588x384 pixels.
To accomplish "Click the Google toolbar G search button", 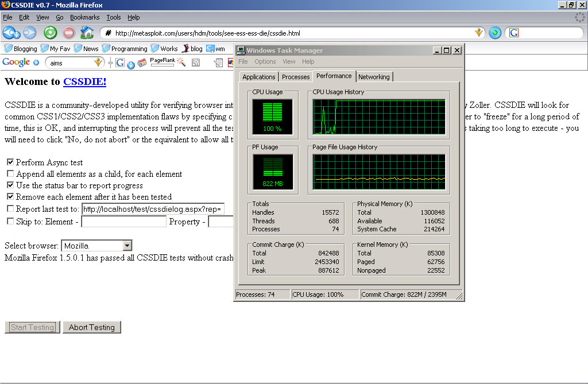I will (119, 63).
